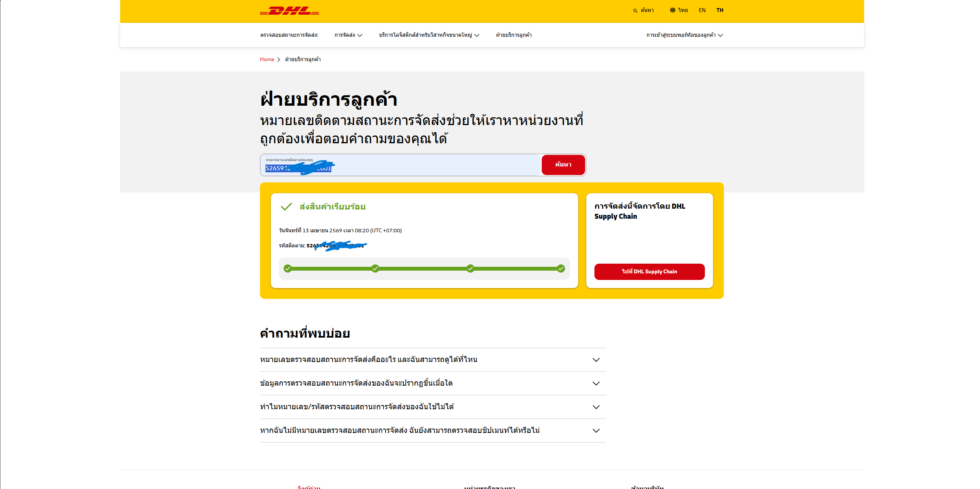Go to DHL Supply Chain button
980x489 pixels.
(649, 272)
